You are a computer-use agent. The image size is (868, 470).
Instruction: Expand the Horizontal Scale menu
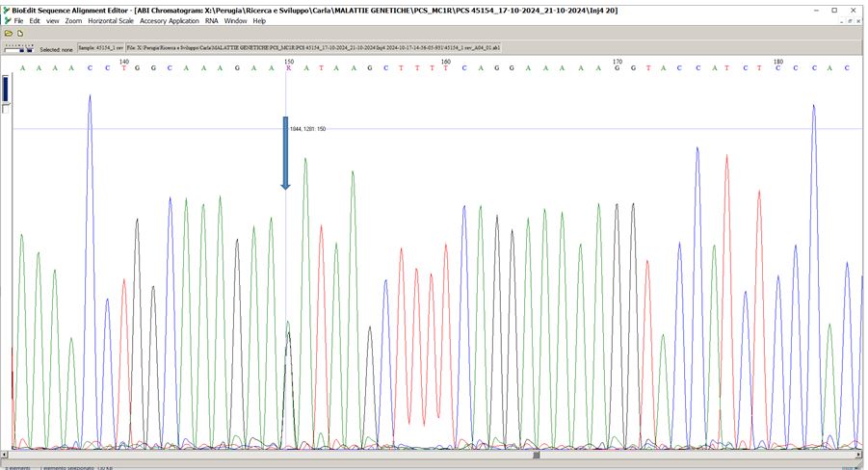tap(111, 20)
